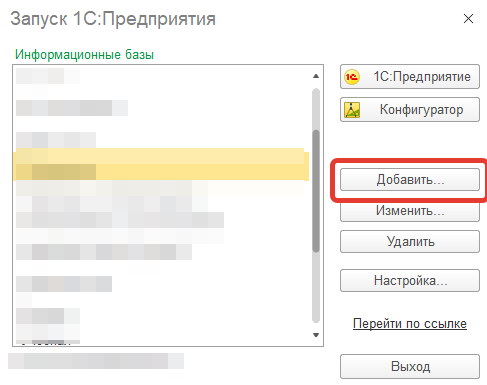Click the Выход button
Viewport: 487px width, 385px height.
(410, 366)
